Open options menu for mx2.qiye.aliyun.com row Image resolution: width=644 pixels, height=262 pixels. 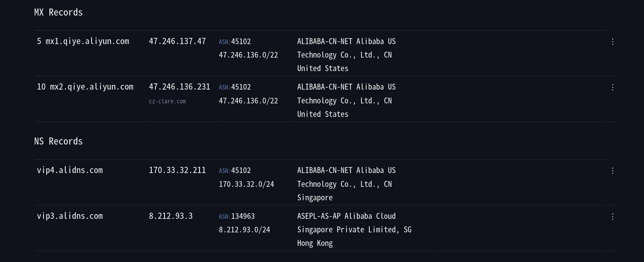click(x=613, y=87)
